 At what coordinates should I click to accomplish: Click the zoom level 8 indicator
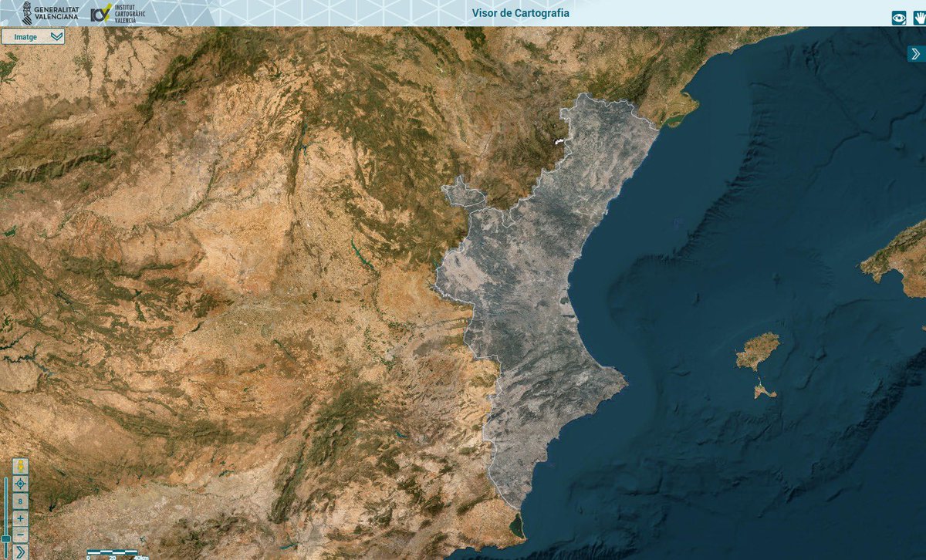(x=20, y=501)
